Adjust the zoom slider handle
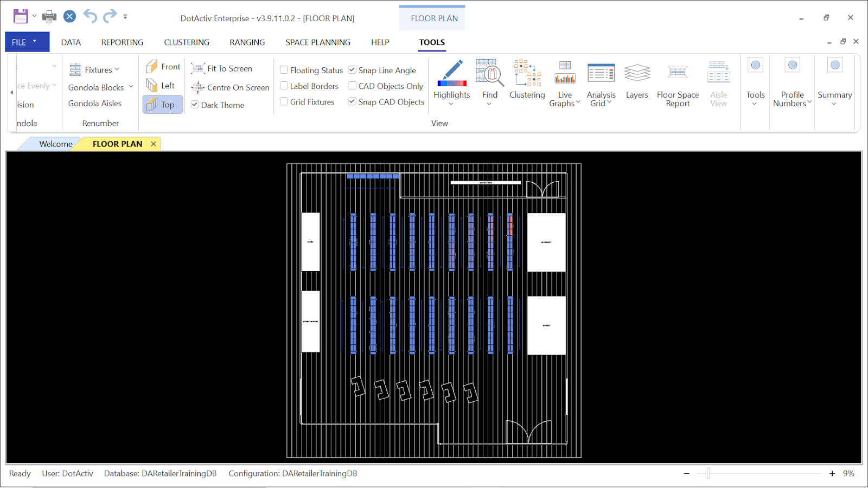 point(708,473)
